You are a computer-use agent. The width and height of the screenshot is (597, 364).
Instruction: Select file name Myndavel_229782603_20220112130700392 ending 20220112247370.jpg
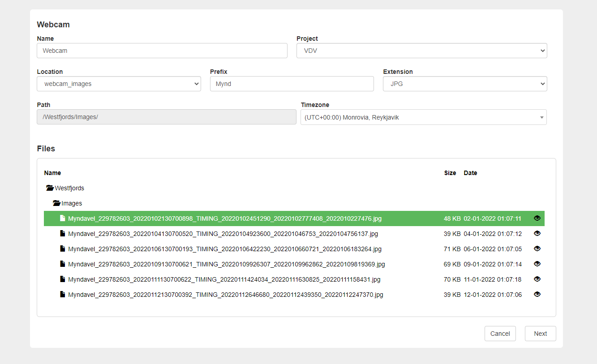(226, 295)
